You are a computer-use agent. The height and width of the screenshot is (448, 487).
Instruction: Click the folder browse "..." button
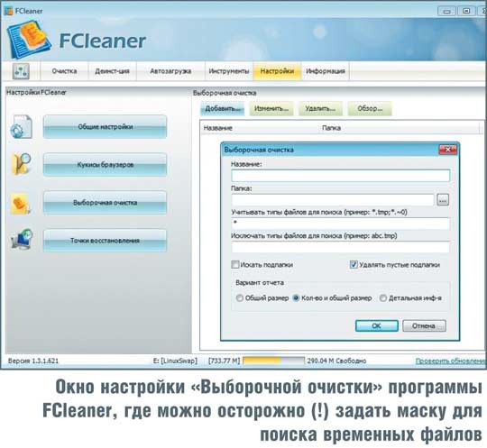click(x=443, y=200)
